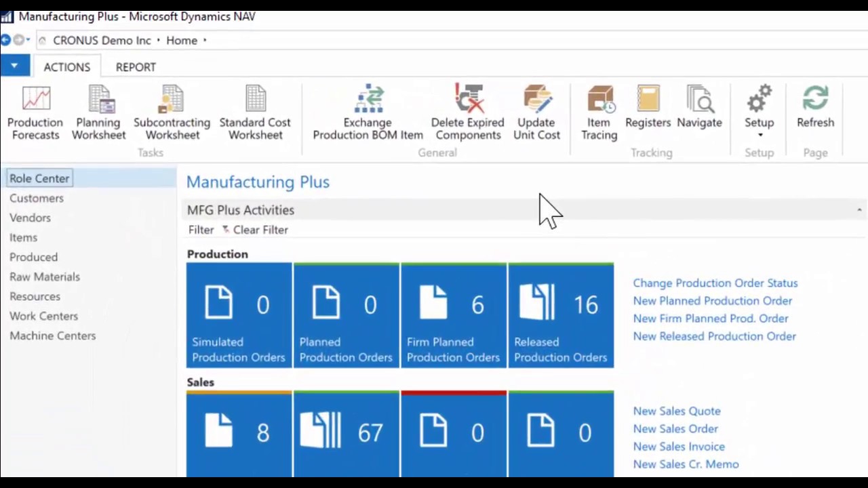Click New Sales Quote link
Screen dimensions: 868x488
click(x=676, y=411)
